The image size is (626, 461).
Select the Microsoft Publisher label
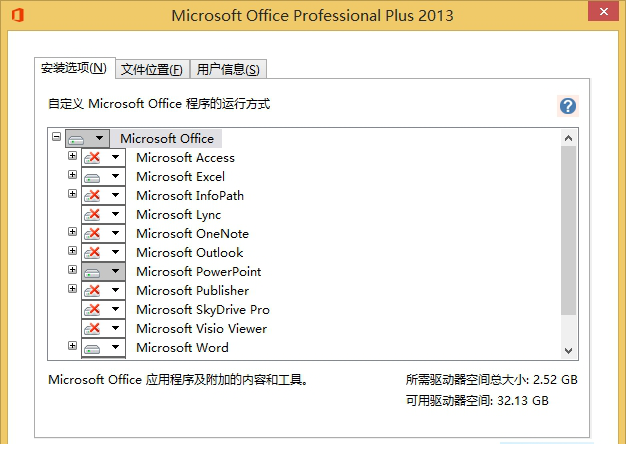(192, 291)
